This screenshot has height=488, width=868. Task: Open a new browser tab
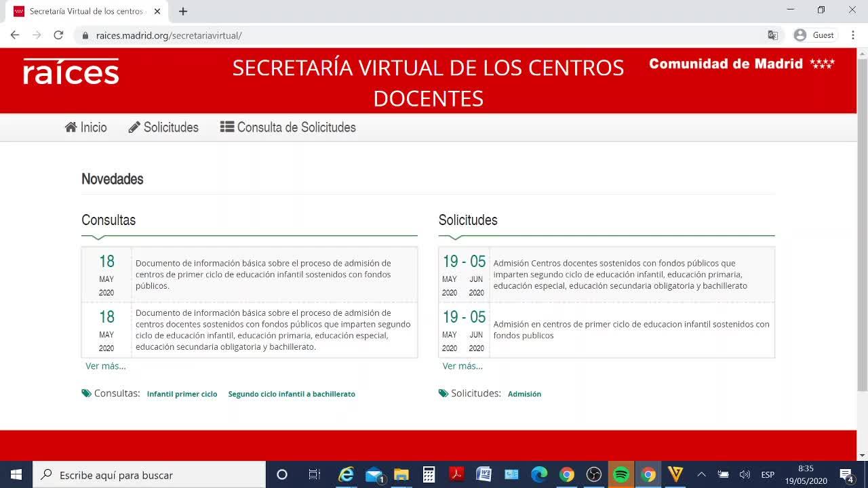tap(183, 12)
